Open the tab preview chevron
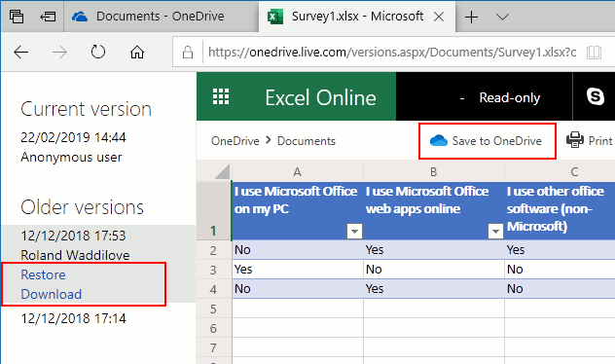615x364 pixels. click(x=502, y=17)
